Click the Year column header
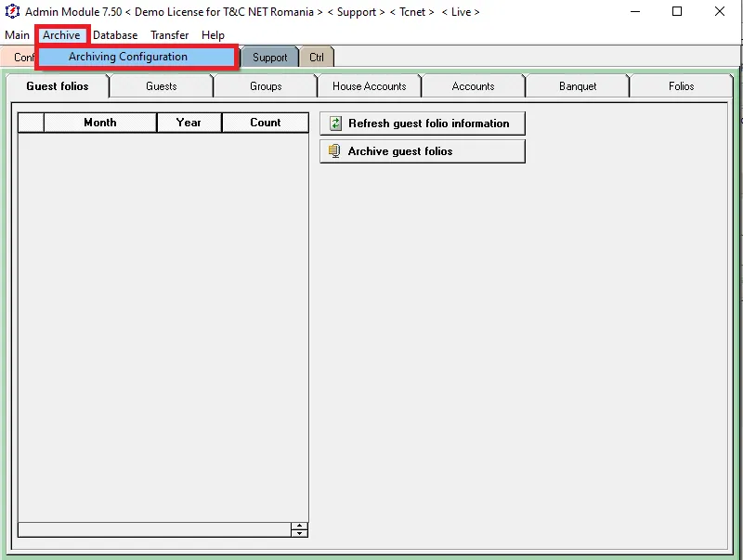This screenshot has height=560, width=743. 189,123
